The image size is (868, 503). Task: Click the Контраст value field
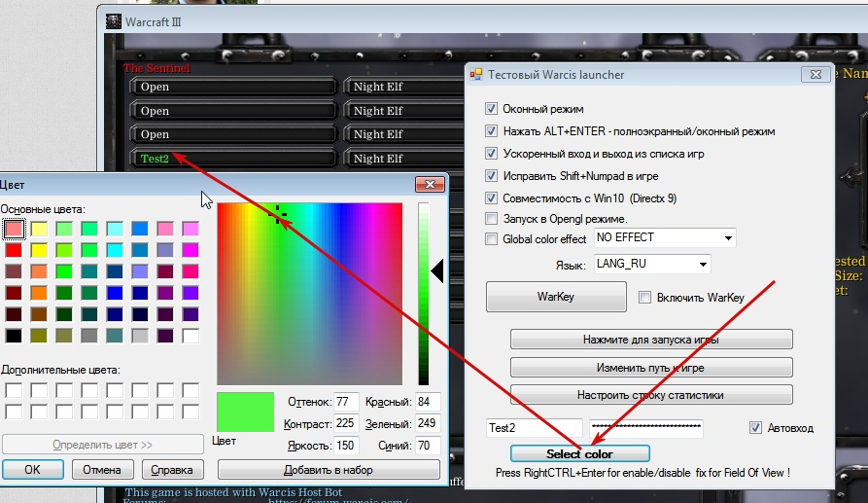click(347, 424)
